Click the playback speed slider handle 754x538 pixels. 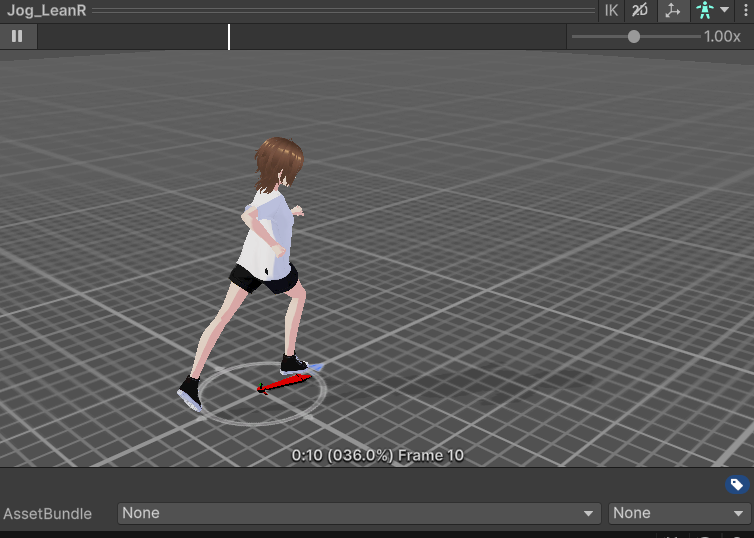[634, 37]
